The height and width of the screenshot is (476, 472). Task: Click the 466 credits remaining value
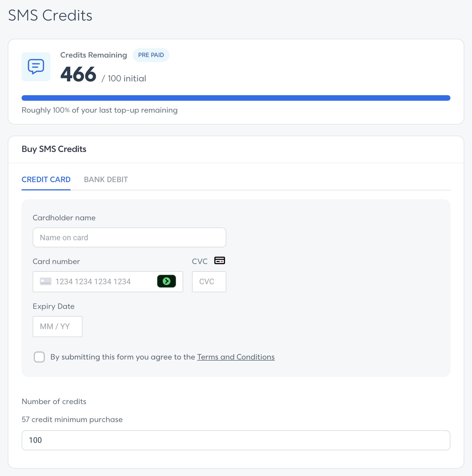coord(78,74)
